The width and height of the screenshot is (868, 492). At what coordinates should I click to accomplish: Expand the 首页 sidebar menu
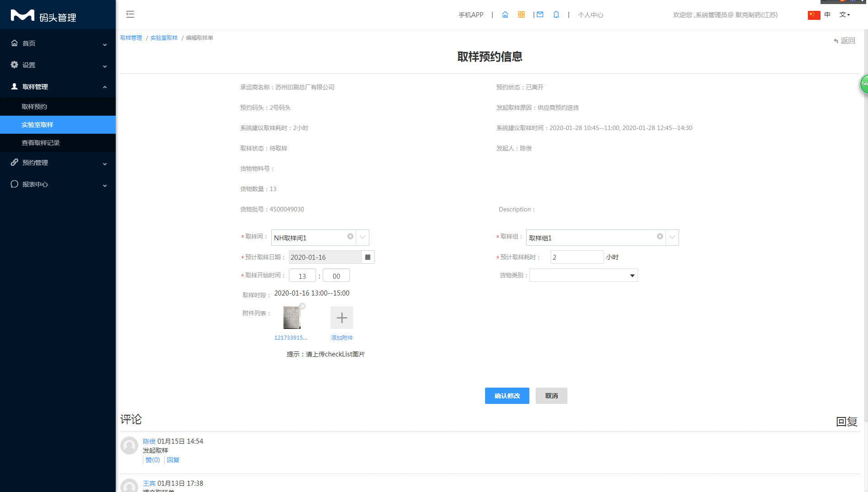click(105, 44)
